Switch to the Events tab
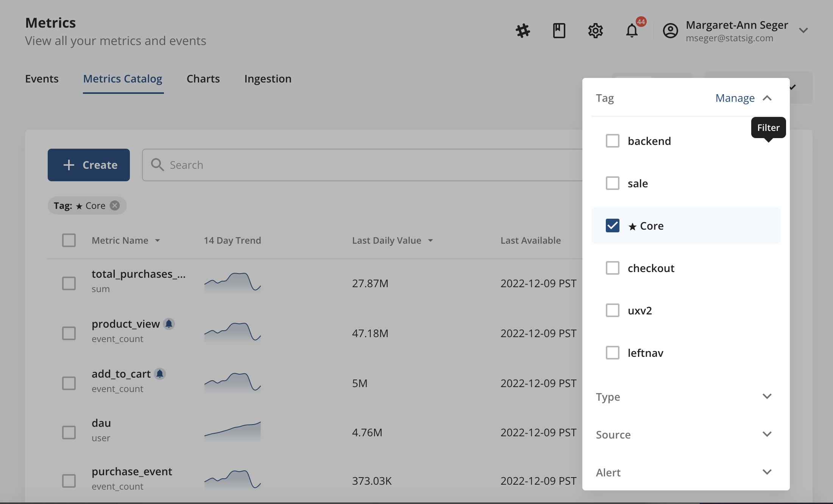Screen dimensions: 833x504 41,78
